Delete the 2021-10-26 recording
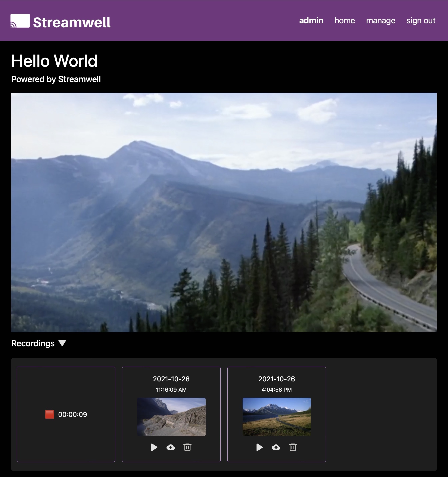The image size is (448, 477). click(x=293, y=447)
